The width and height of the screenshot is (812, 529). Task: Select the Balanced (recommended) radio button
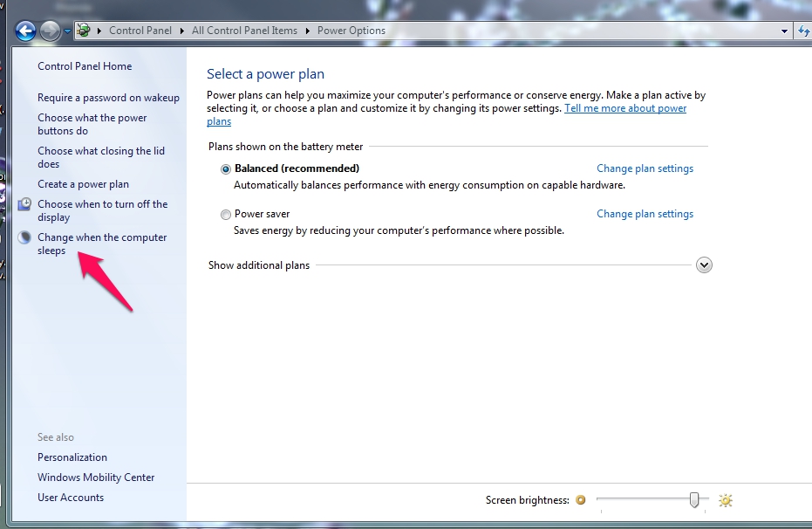[225, 169]
